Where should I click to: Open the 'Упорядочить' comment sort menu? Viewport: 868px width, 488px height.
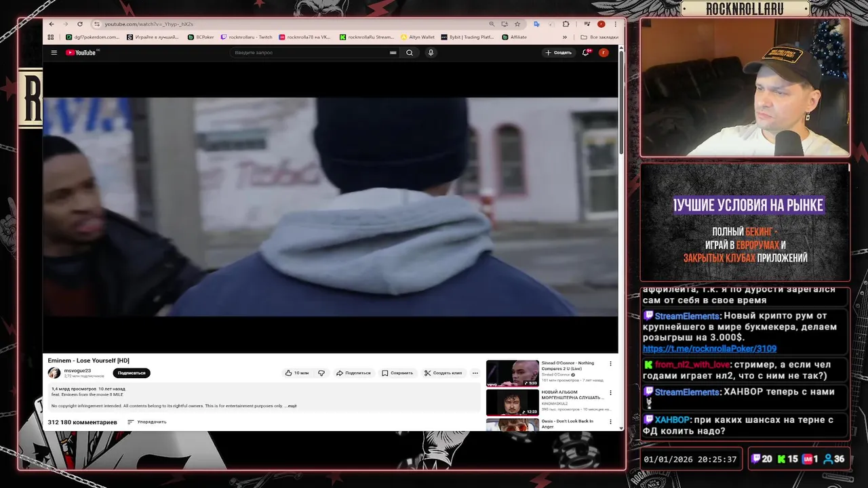pyautogui.click(x=146, y=422)
